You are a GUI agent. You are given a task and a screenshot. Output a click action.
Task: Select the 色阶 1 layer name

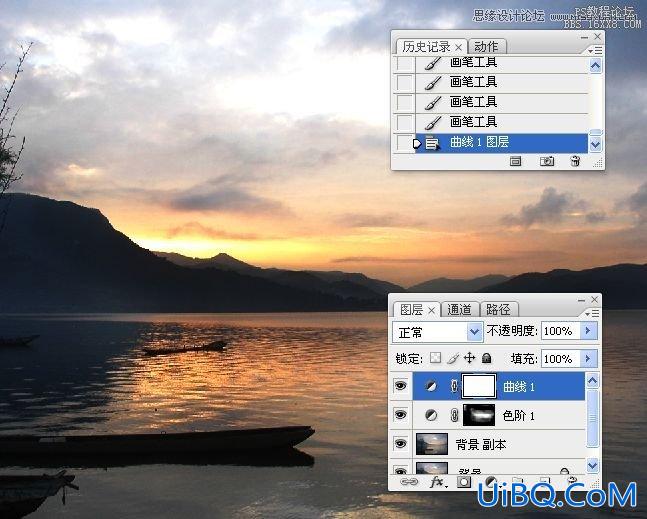pos(519,415)
